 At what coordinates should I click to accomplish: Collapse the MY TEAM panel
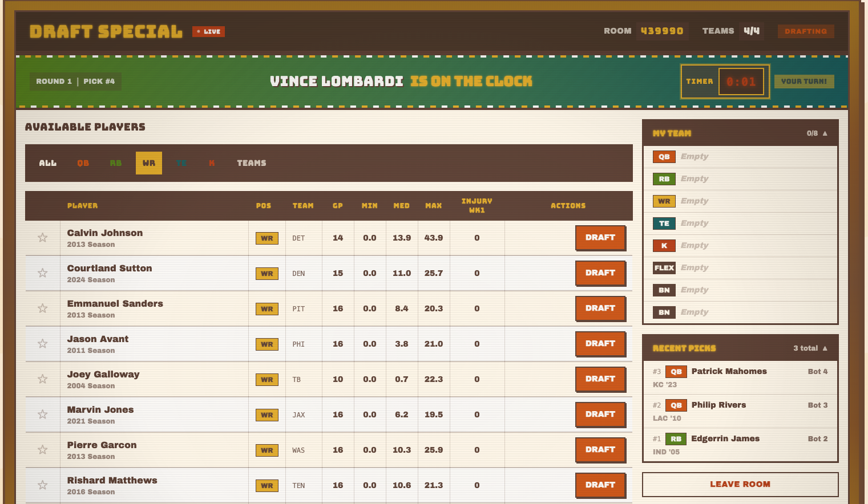pos(824,133)
